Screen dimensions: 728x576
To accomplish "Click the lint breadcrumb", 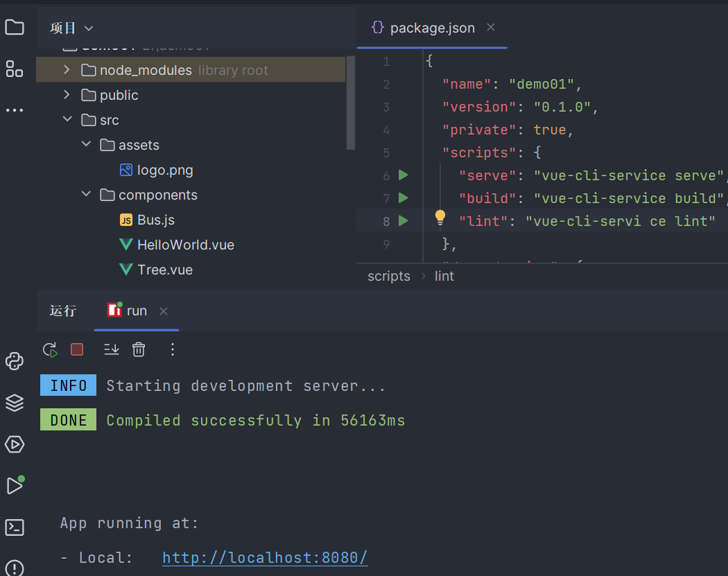I will (444, 276).
